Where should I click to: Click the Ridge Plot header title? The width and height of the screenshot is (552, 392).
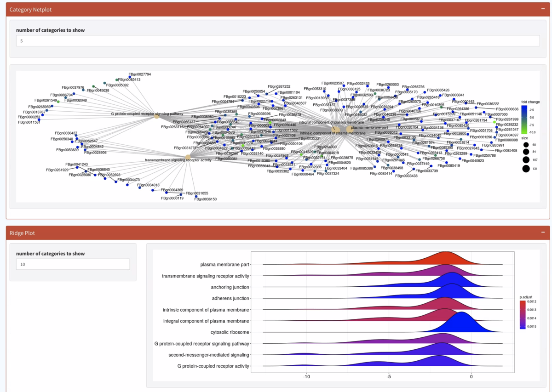(x=22, y=233)
